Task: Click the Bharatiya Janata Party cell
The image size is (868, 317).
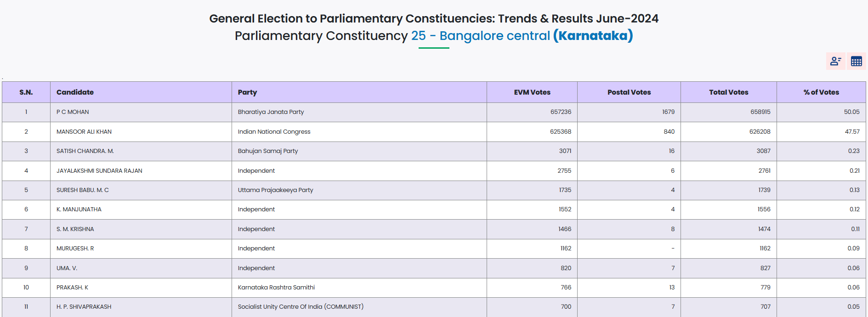Action: click(271, 112)
